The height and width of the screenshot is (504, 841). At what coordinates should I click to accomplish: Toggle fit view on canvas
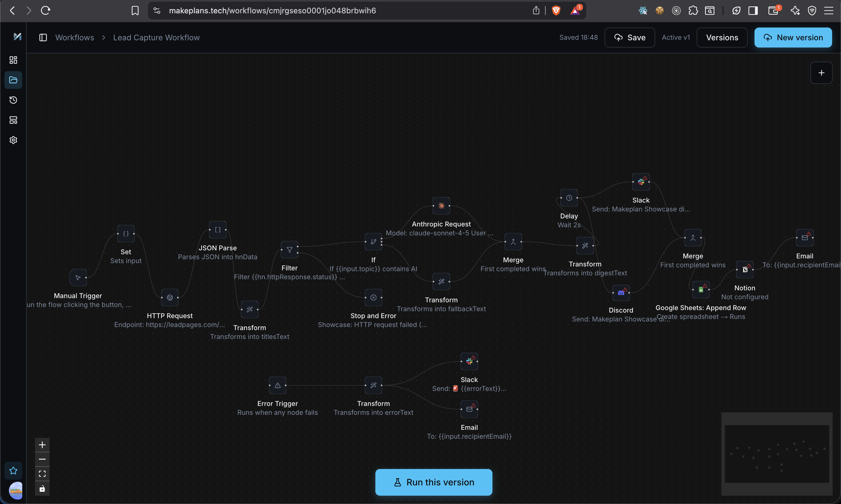click(42, 474)
